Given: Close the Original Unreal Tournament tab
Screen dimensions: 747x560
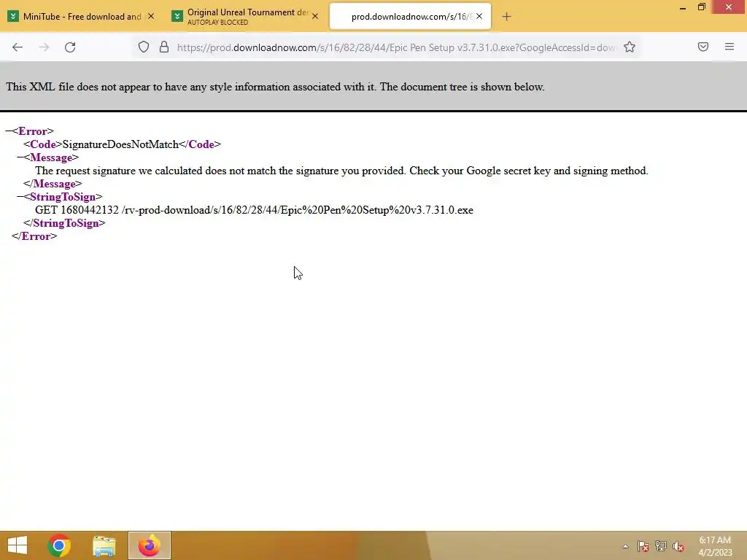Looking at the screenshot, I should 315,16.
